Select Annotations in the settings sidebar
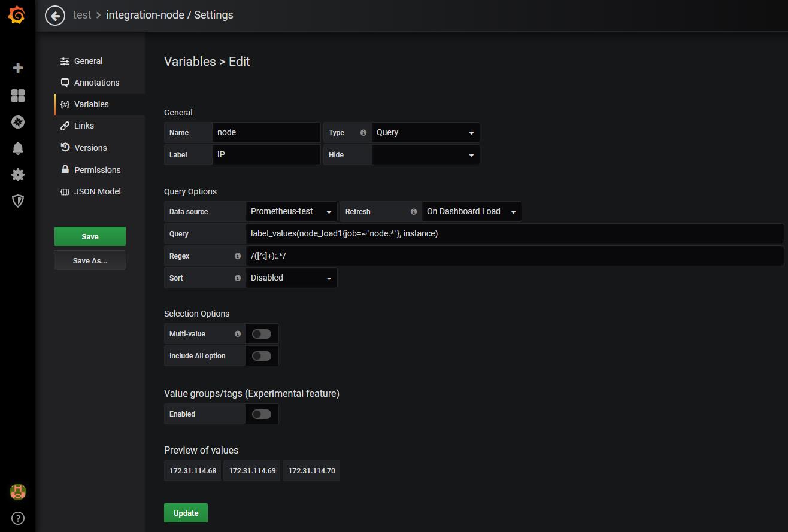Image resolution: width=788 pixels, height=532 pixels. pos(96,83)
